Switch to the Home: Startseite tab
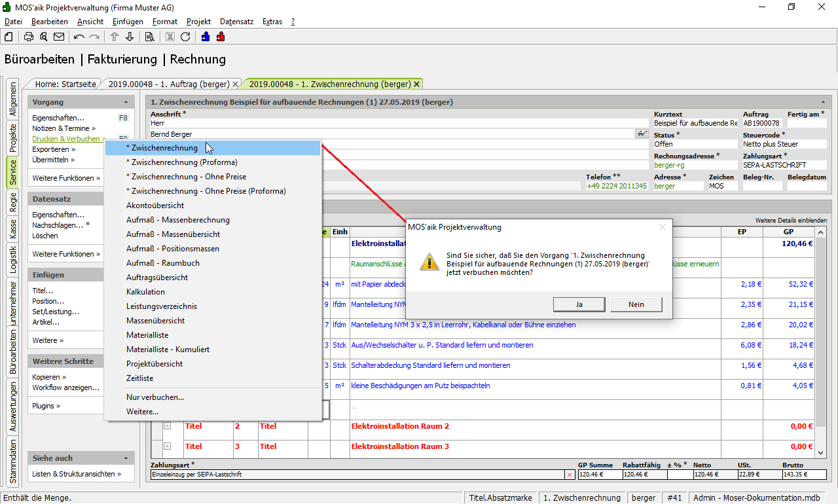838x504 pixels. pos(66,84)
